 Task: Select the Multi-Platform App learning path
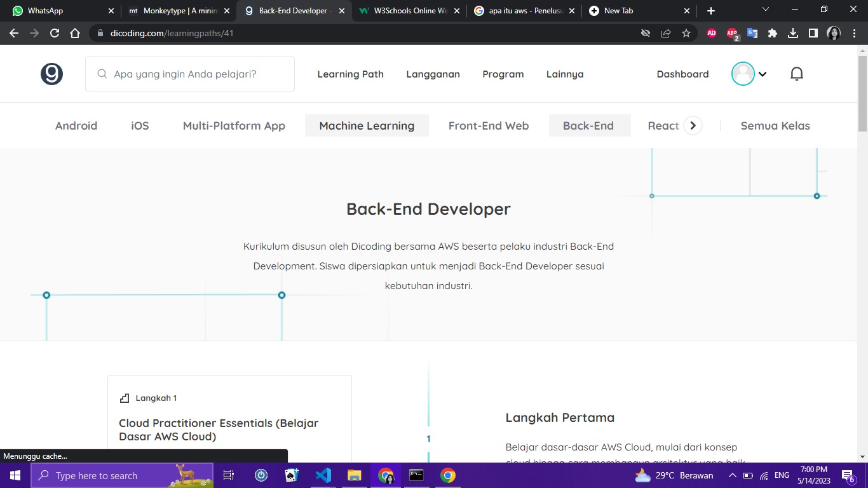pos(234,125)
